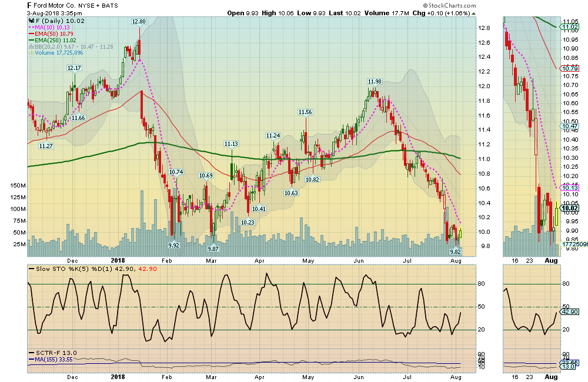The width and height of the screenshot is (588, 382).
Task: Click the bold 10.02 last price tag
Action: point(569,208)
